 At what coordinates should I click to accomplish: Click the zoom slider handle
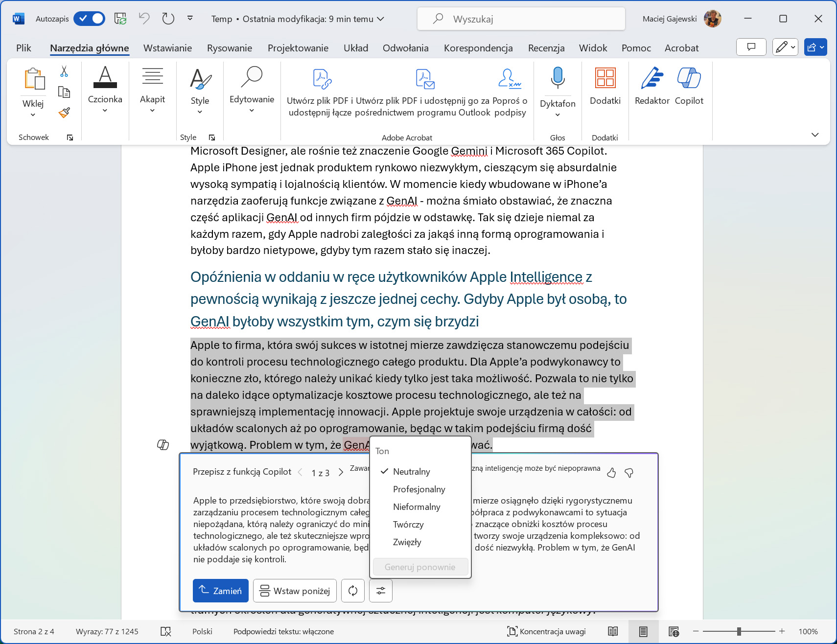739,631
